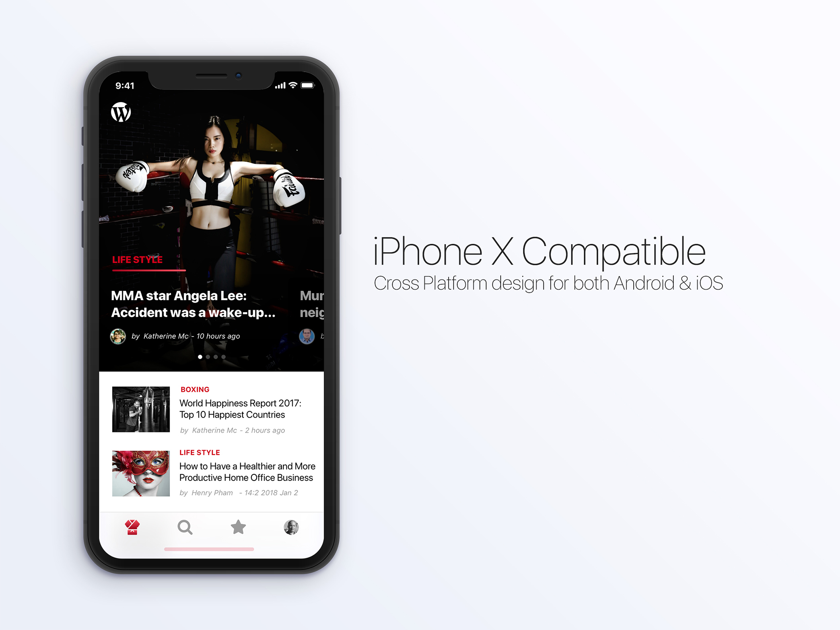Open the BOXING tab label

pyautogui.click(x=194, y=389)
